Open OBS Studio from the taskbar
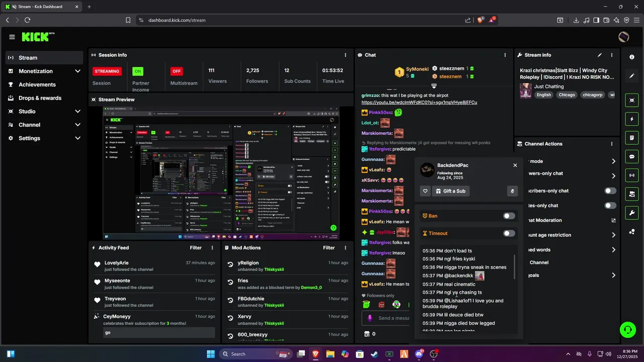The height and width of the screenshot is (362, 644). click(x=434, y=354)
